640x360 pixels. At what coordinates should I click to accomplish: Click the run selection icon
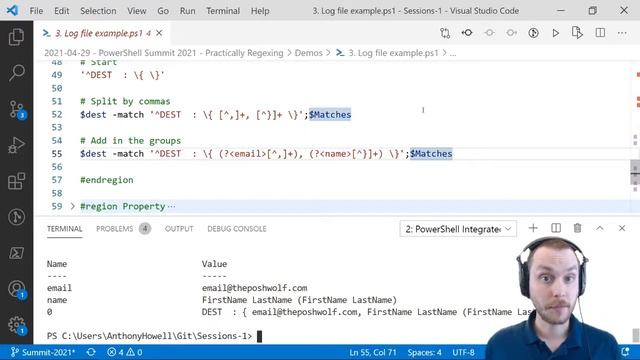tap(577, 33)
